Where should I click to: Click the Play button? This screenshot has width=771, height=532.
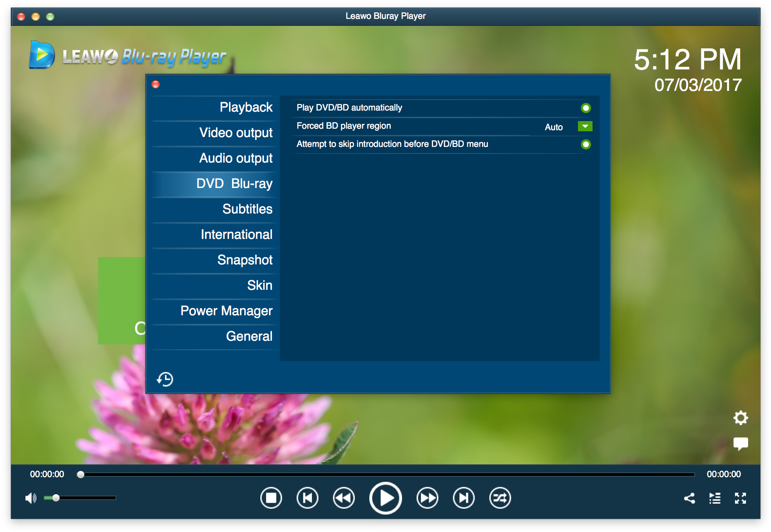click(385, 498)
